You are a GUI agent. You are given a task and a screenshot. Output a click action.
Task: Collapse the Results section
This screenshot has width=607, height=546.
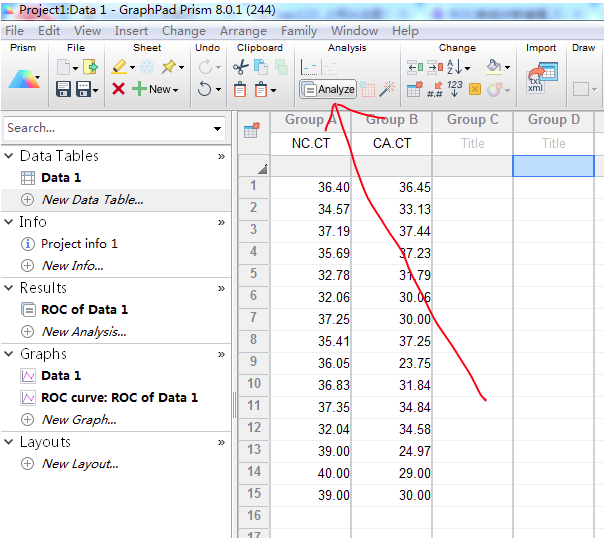9,288
